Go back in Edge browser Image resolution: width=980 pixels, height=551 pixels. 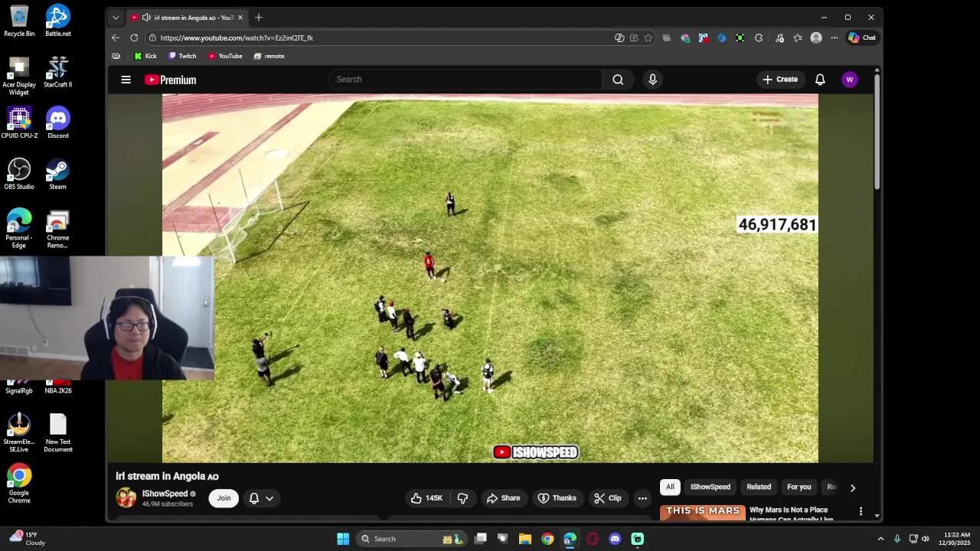pyautogui.click(x=116, y=37)
